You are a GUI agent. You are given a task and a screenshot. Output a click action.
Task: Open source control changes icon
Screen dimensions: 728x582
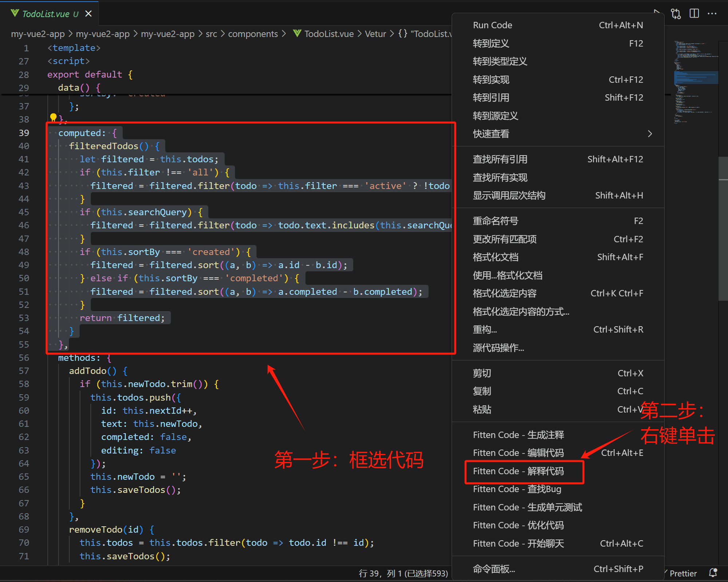(x=676, y=14)
